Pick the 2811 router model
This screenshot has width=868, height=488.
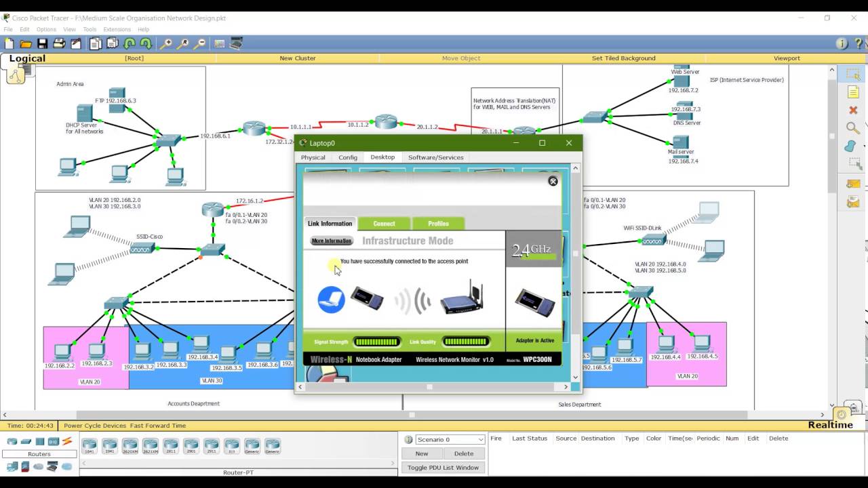pos(171,445)
